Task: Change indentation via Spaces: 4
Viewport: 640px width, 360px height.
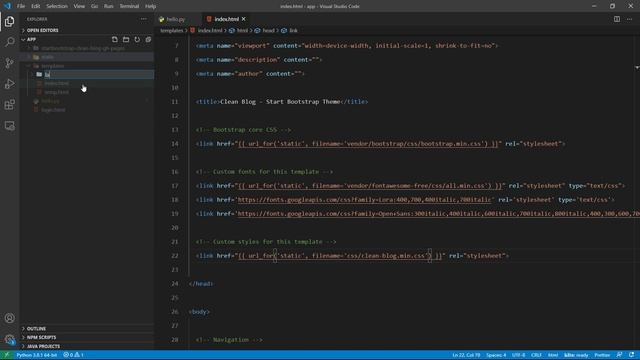Action: (x=496, y=355)
